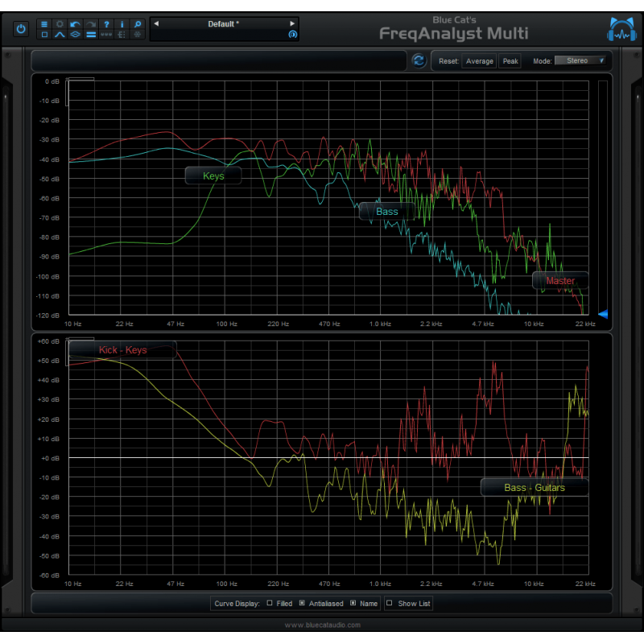Click the power/bypass button
Screen dimensions: 644x644
20,27
